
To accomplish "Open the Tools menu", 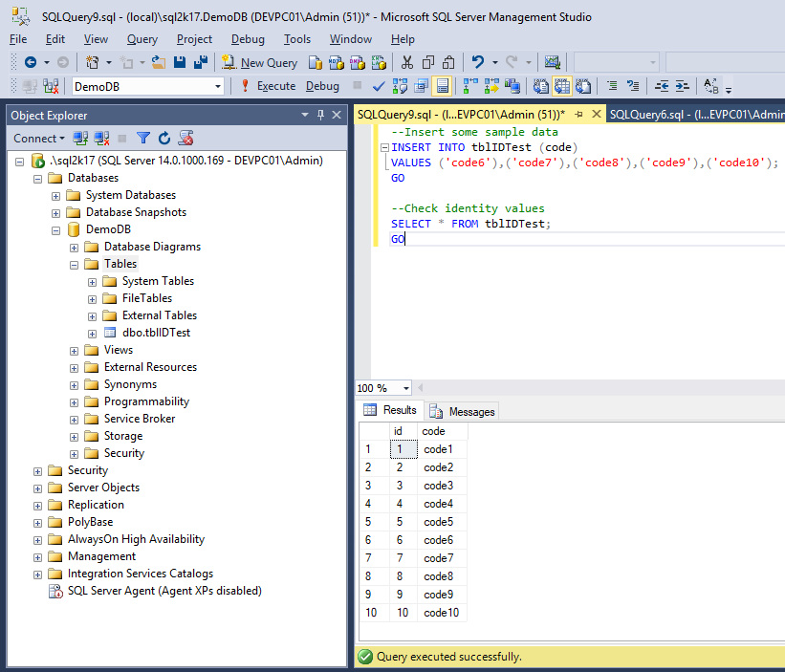I will point(296,39).
